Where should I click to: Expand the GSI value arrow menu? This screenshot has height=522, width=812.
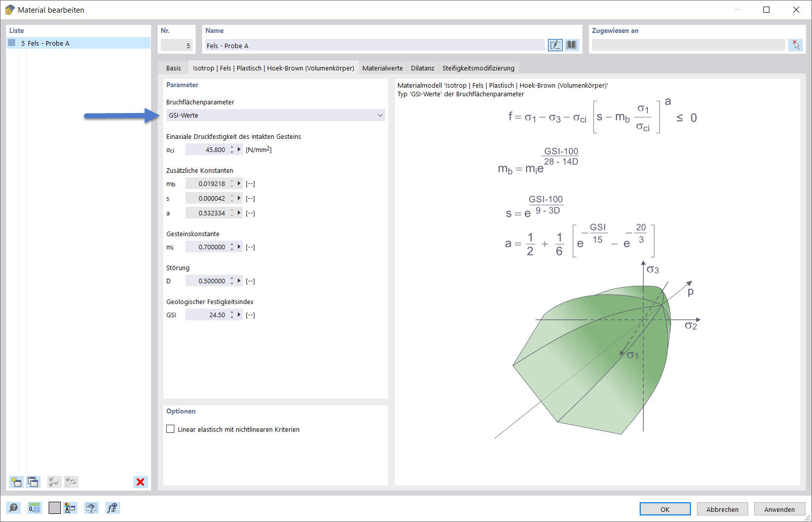pos(239,315)
